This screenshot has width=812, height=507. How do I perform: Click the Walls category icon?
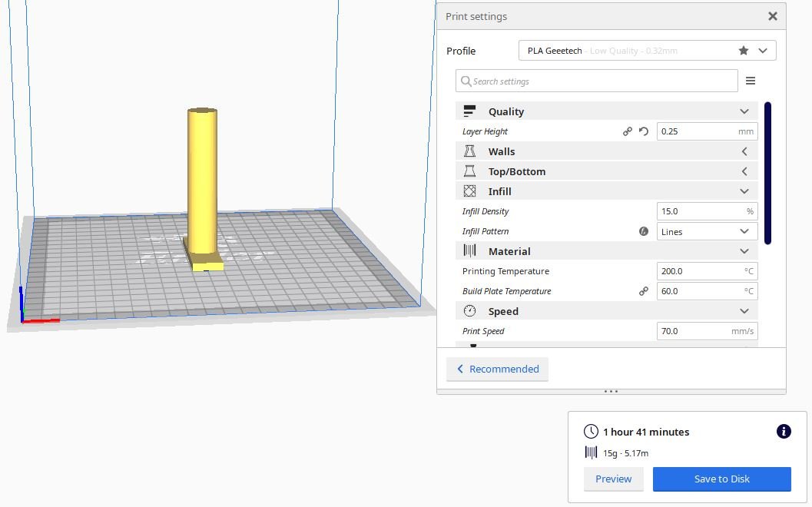tap(469, 151)
